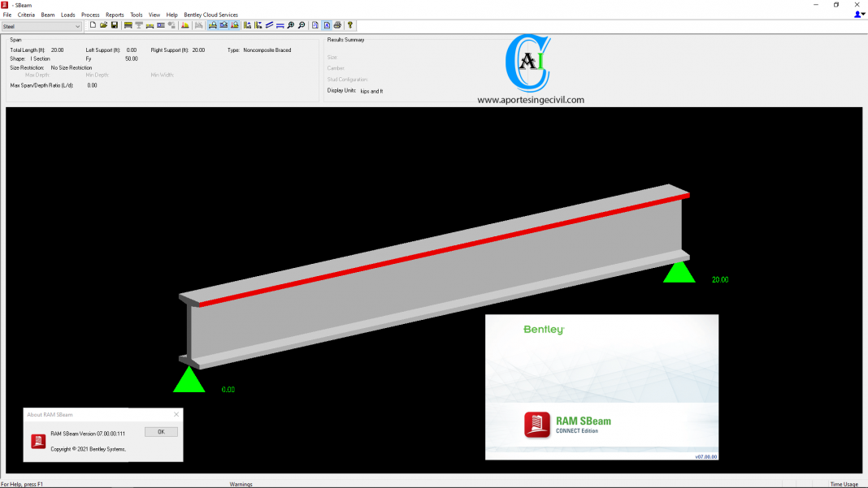This screenshot has height=488, width=868.
Task: Click the www.aportesingecivil.com website link
Action: 530,100
